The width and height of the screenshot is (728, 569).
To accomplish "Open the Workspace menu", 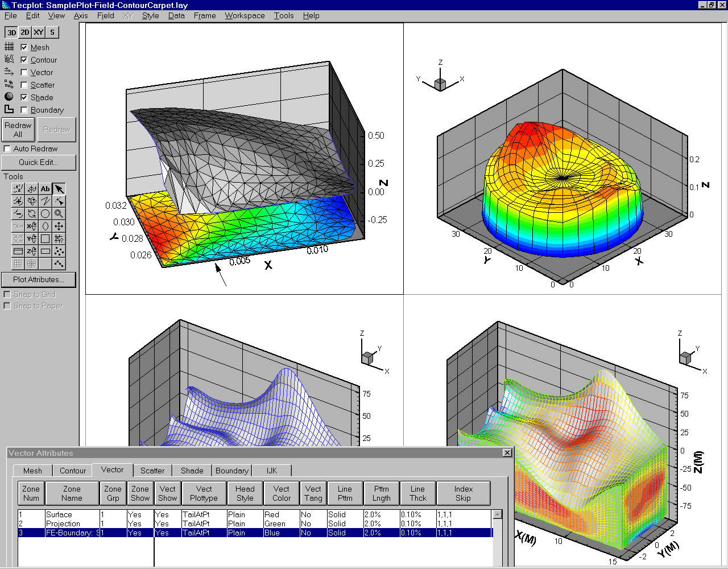I will coord(245,16).
